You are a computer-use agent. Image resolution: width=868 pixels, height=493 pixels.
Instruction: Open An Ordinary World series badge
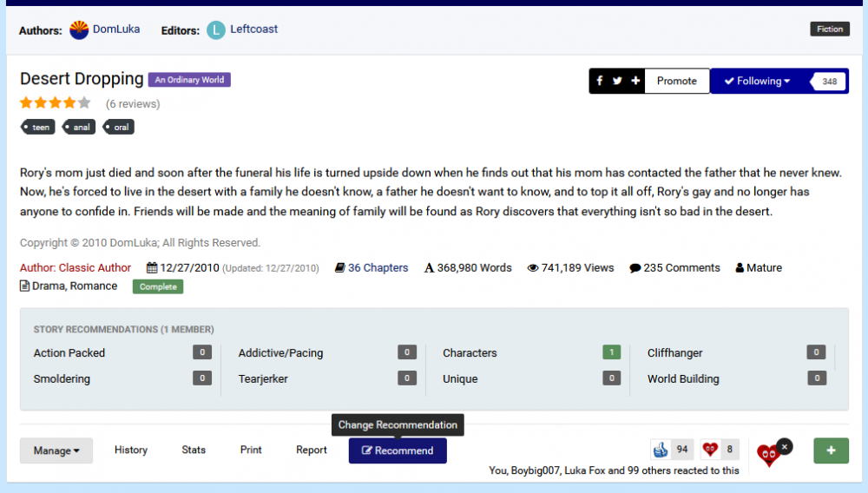[x=189, y=80]
